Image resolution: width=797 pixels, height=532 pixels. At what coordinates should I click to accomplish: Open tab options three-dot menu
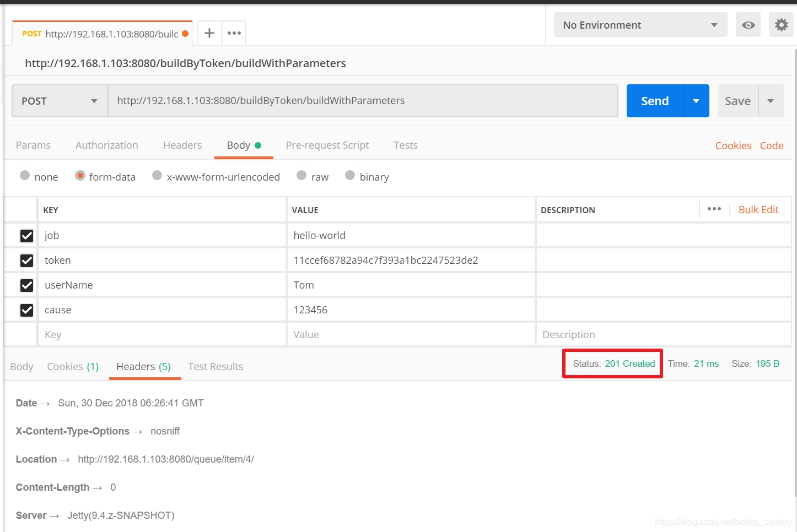pyautogui.click(x=234, y=33)
